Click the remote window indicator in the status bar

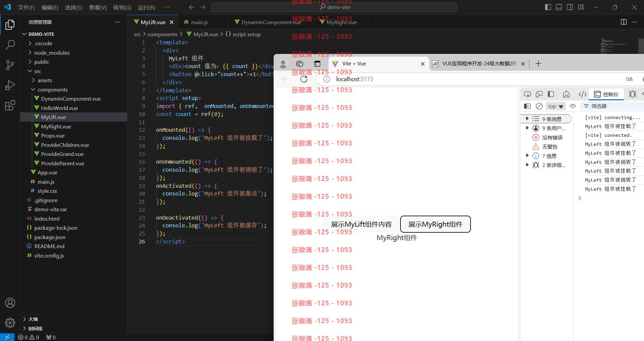click(7, 337)
